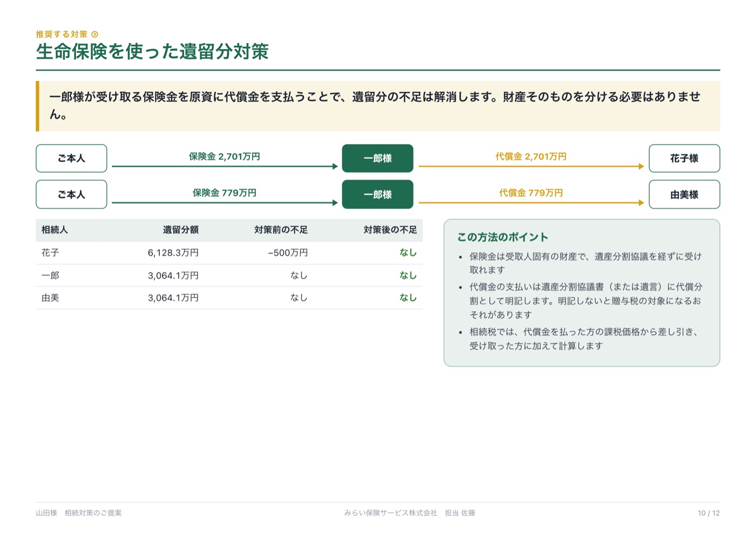Click the この方法のポイント heading

click(503, 237)
